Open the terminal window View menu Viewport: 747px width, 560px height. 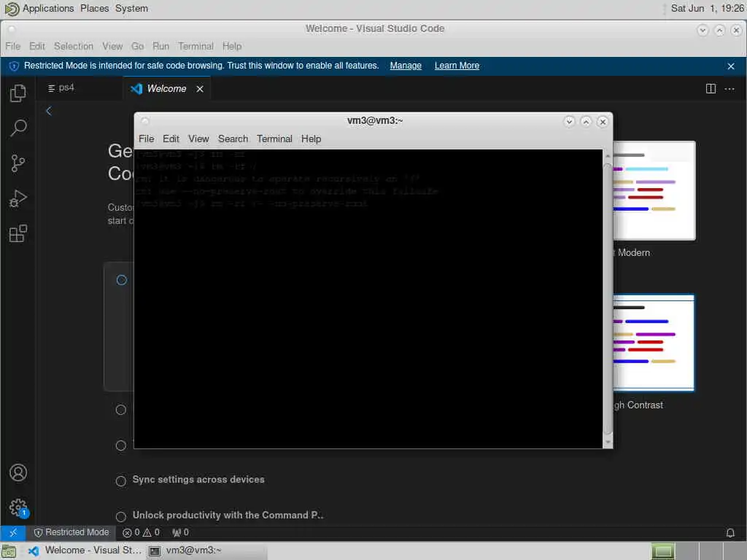click(x=198, y=139)
